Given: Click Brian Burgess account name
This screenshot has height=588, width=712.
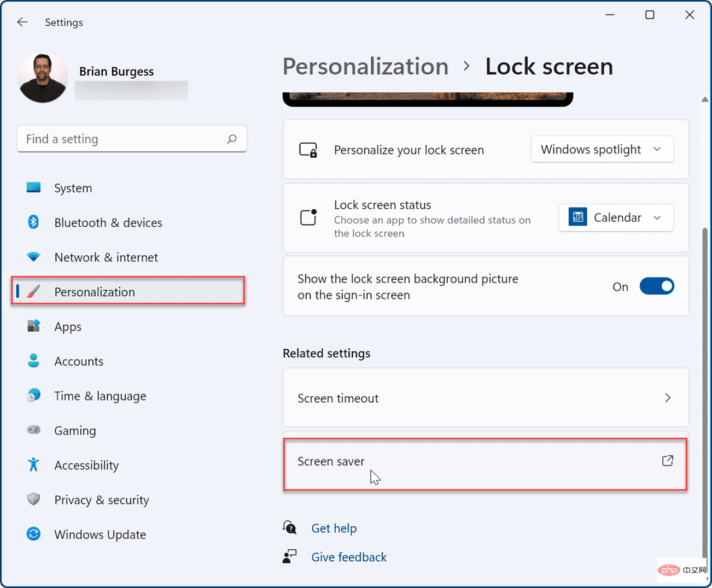Looking at the screenshot, I should pos(116,72).
